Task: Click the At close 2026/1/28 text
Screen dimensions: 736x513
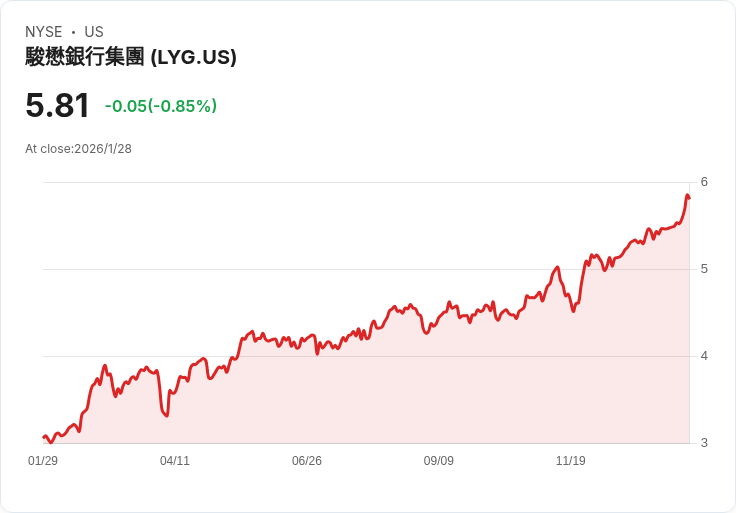Action: click(79, 149)
